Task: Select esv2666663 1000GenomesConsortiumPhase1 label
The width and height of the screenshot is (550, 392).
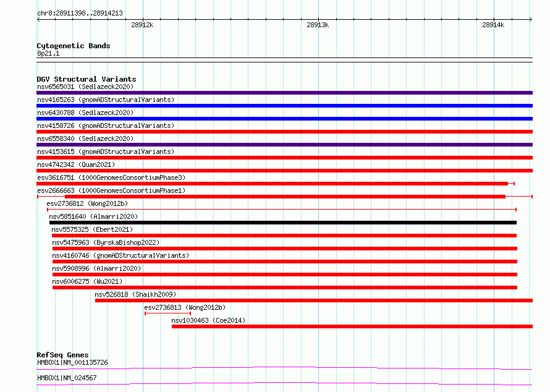Action: 111,190
